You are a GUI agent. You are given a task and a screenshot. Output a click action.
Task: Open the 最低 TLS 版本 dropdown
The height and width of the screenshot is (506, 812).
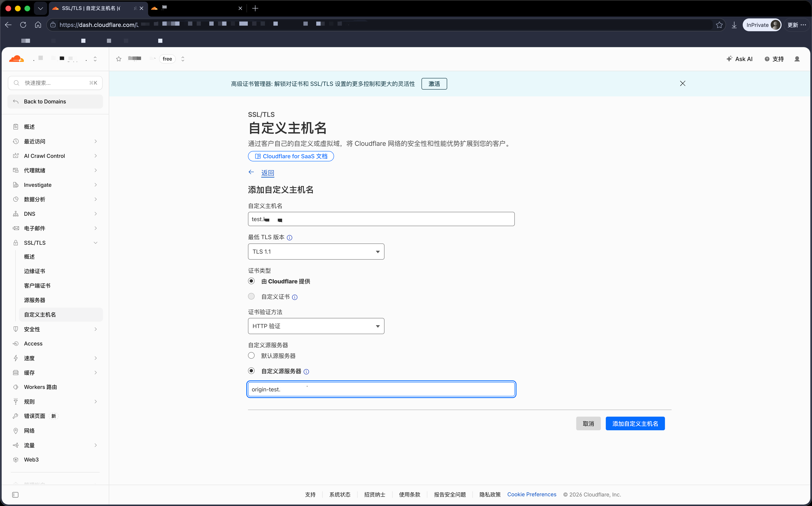pos(316,252)
